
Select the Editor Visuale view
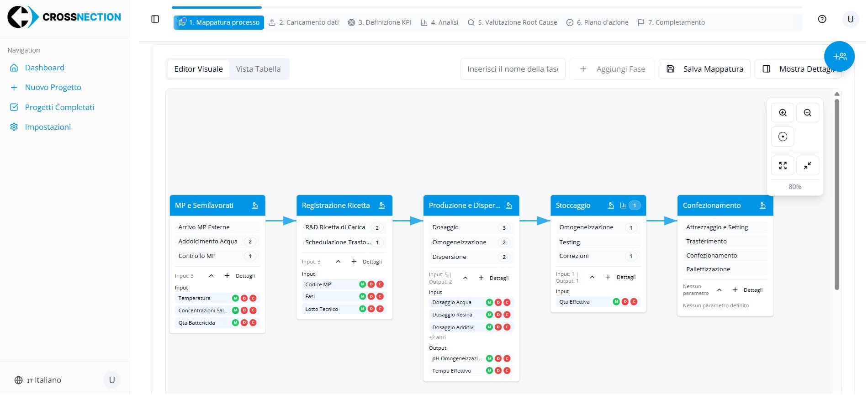[x=198, y=69]
